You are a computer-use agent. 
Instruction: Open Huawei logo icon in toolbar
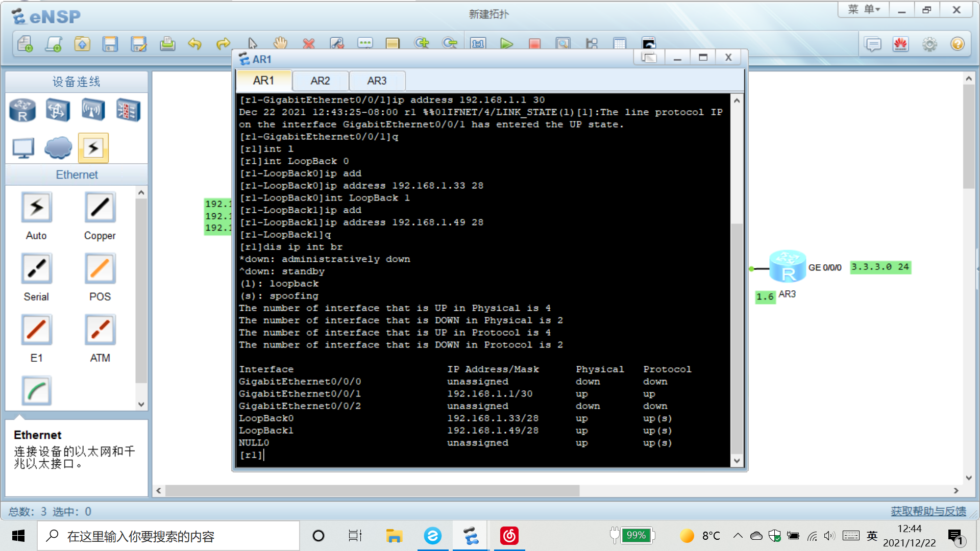click(x=900, y=44)
